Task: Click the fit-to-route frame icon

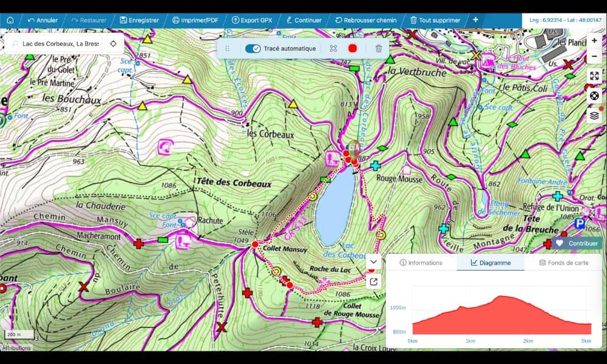Action: pyautogui.click(x=333, y=49)
